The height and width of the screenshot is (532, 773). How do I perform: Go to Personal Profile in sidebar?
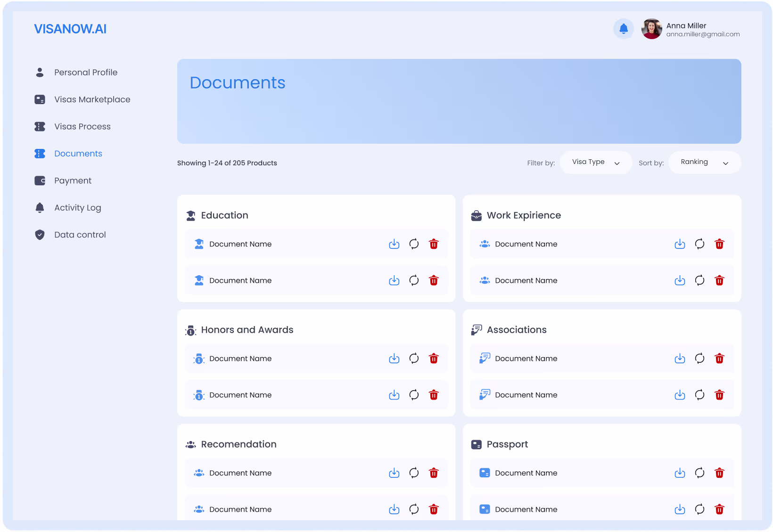point(76,73)
